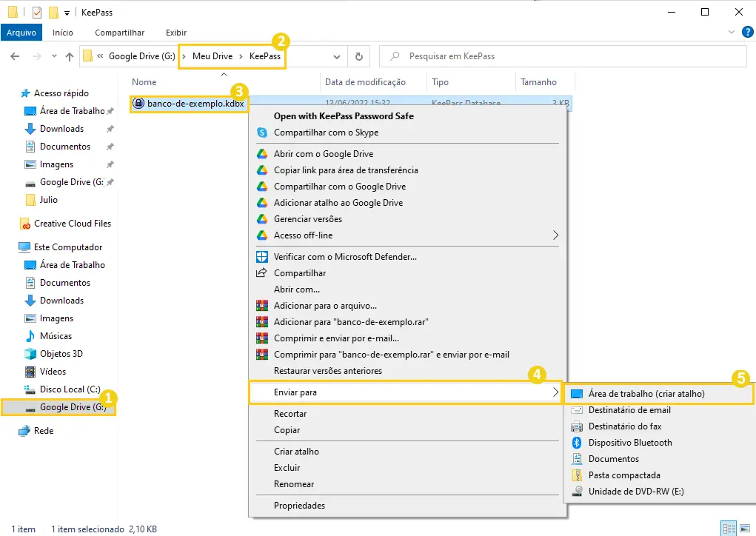The width and height of the screenshot is (756, 536).
Task: Expand the Acesso off-line submenu arrow
Action: click(555, 235)
